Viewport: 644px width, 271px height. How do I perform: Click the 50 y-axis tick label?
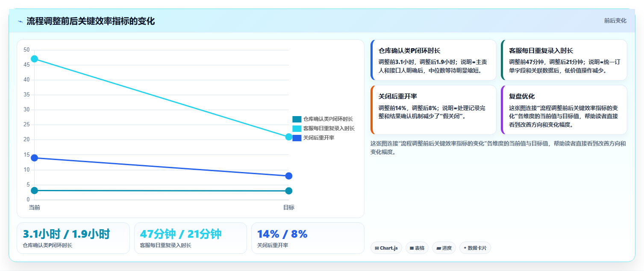(26, 50)
